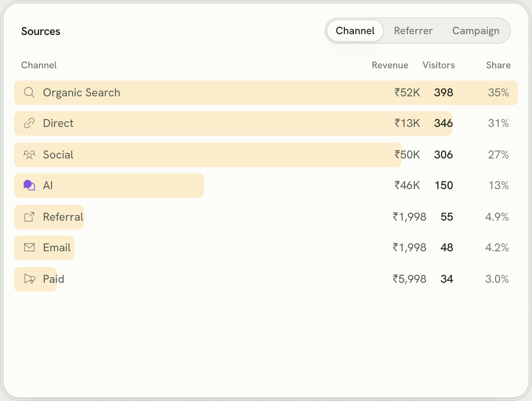Viewport: 532px width, 401px height.
Task: Click the 27% share value
Action: tap(498, 155)
